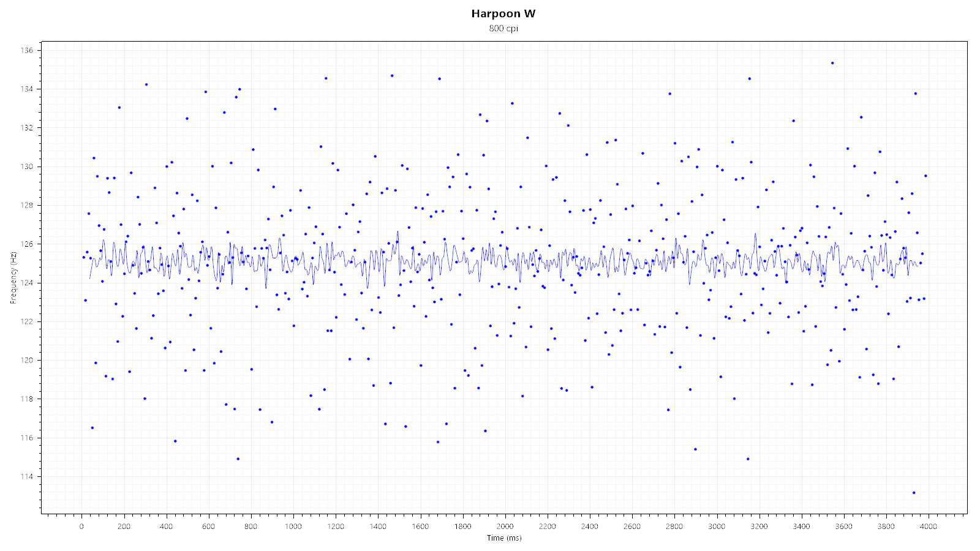
Task: Click the y-axis value 128
Action: 27,205
